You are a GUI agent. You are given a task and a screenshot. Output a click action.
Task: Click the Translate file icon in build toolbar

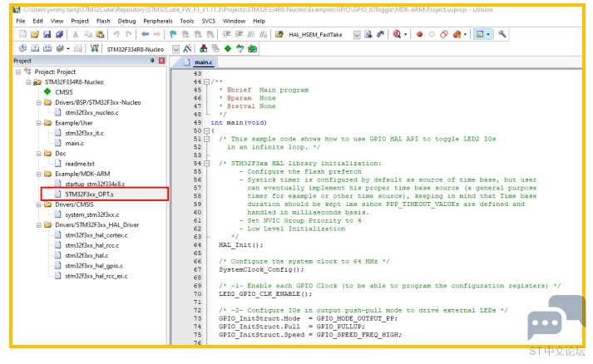tap(22, 49)
